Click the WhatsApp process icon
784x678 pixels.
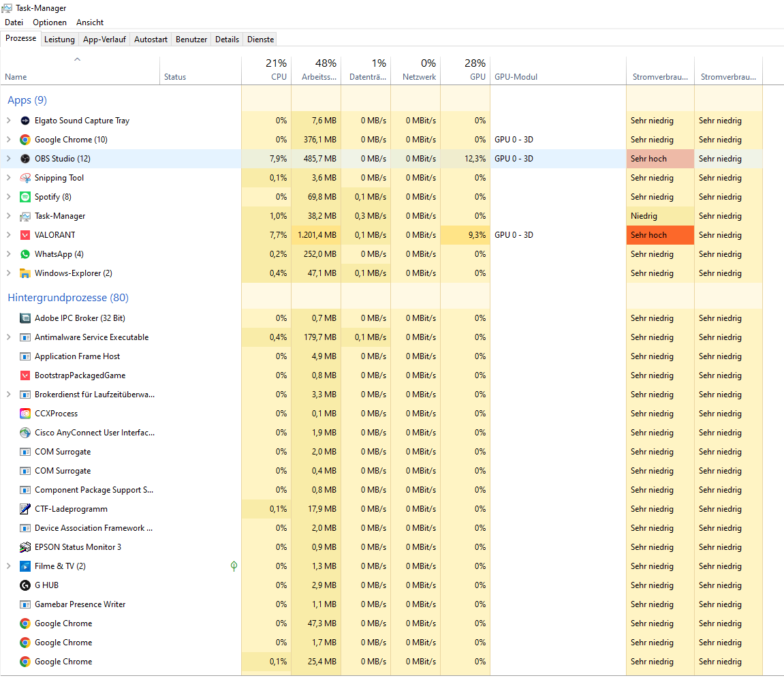tap(25, 254)
